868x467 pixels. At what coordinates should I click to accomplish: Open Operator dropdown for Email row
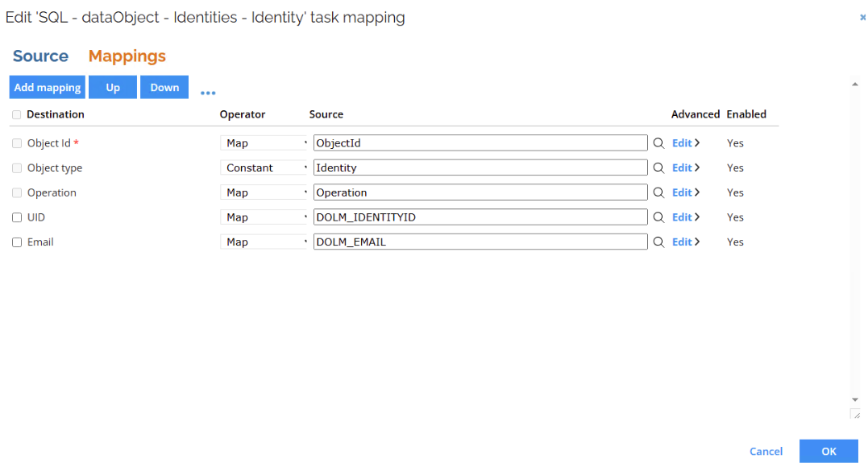[264, 242]
